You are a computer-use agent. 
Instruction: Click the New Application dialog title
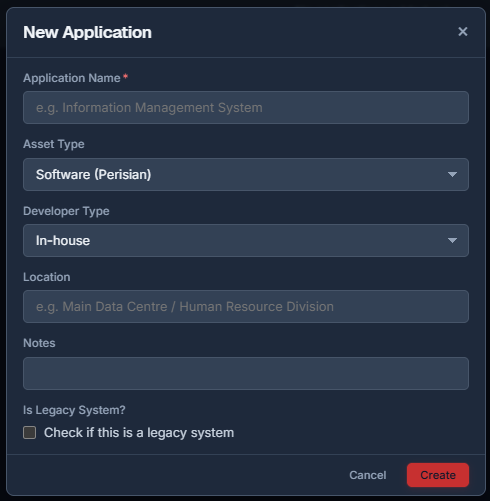pyautogui.click(x=87, y=32)
